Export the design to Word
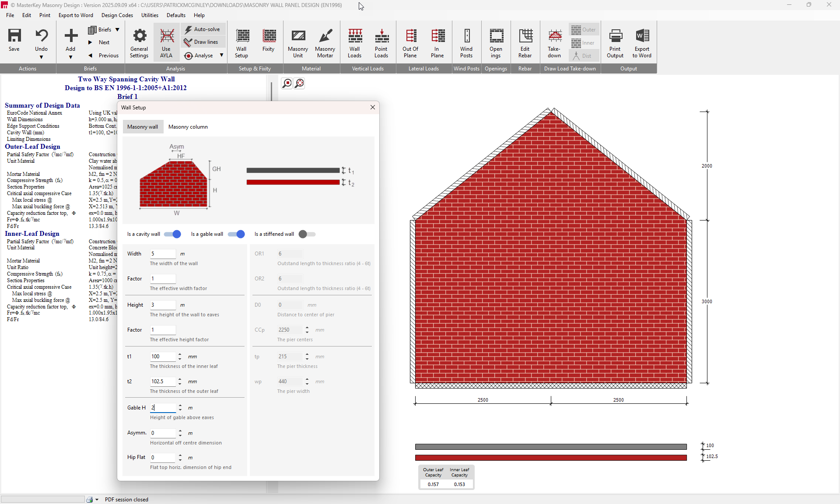This screenshot has height=504, width=840. pos(642,42)
